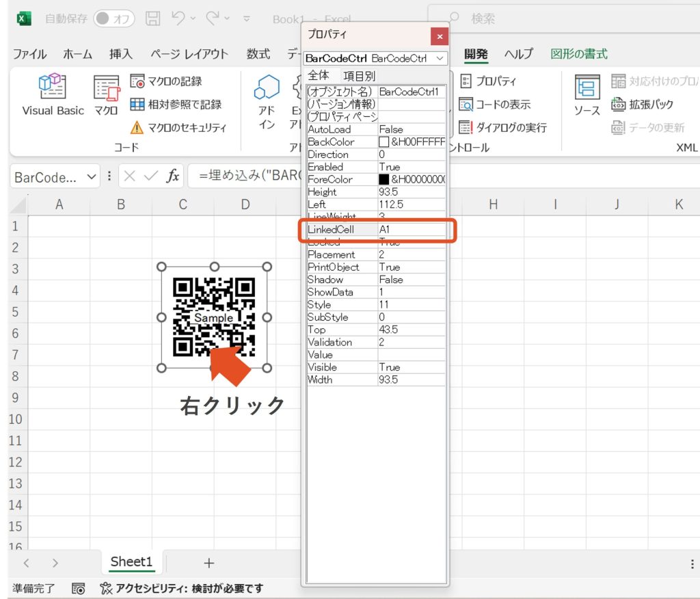Click the ForeColor black color swatch
The height and width of the screenshot is (599, 700).
tap(383, 180)
